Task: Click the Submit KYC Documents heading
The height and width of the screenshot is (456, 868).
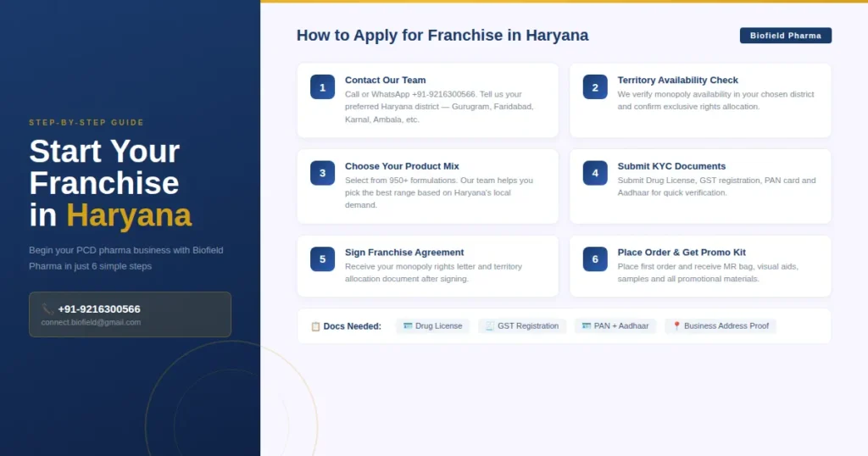Action: 671,166
